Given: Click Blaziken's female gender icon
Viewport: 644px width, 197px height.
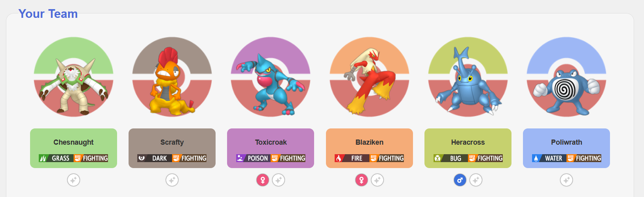Looking at the screenshot, I should (x=362, y=180).
